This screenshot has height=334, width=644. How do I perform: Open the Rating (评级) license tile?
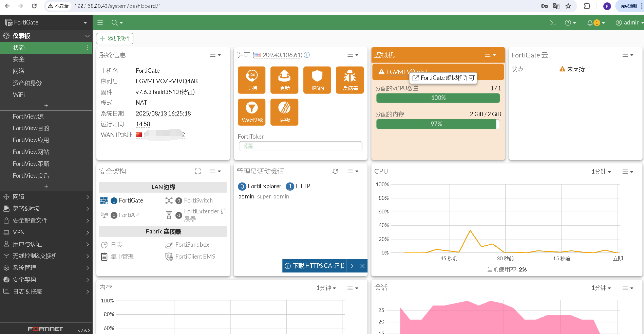tap(284, 112)
